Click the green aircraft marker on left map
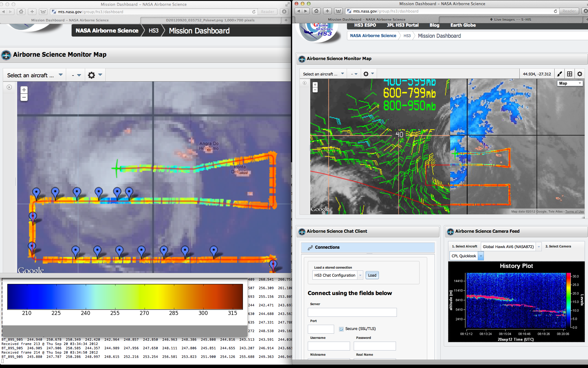 [117, 168]
